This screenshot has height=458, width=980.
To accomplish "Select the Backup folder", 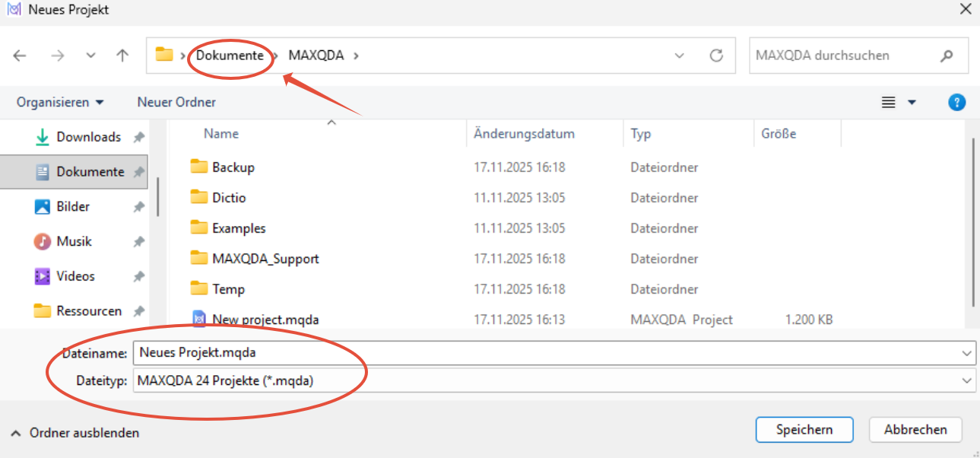I will (233, 167).
